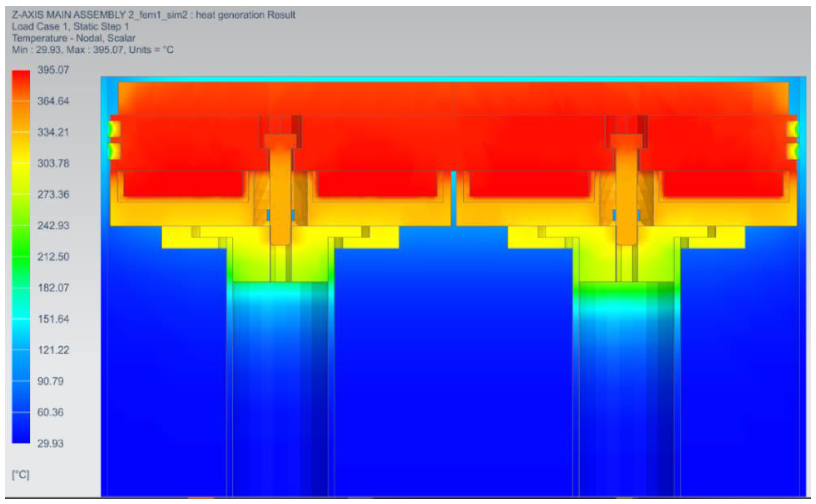816x504 pixels.
Task: Select the 212.50 legend label
Action: (x=53, y=257)
